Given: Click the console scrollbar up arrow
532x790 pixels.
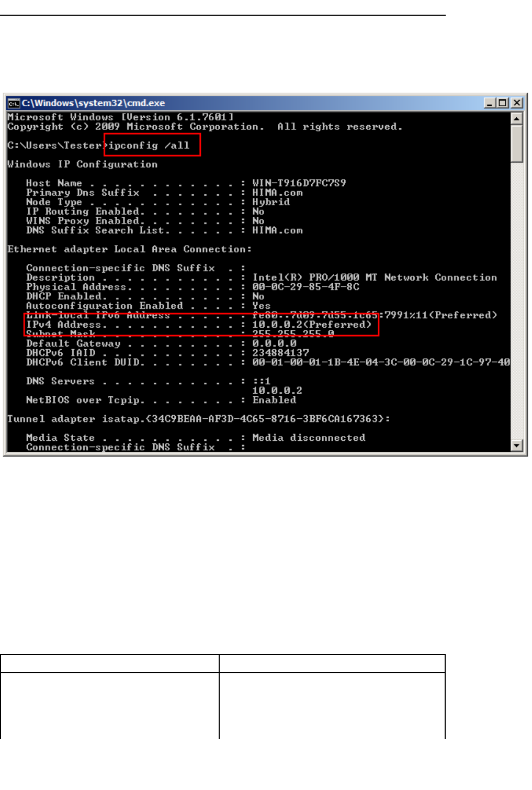Looking at the screenshot, I should click(x=517, y=119).
